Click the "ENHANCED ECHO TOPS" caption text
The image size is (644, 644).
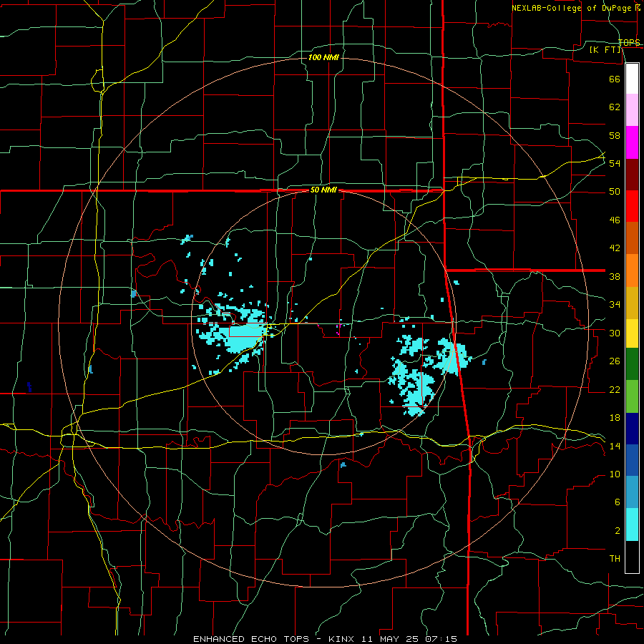pyautogui.click(x=251, y=639)
